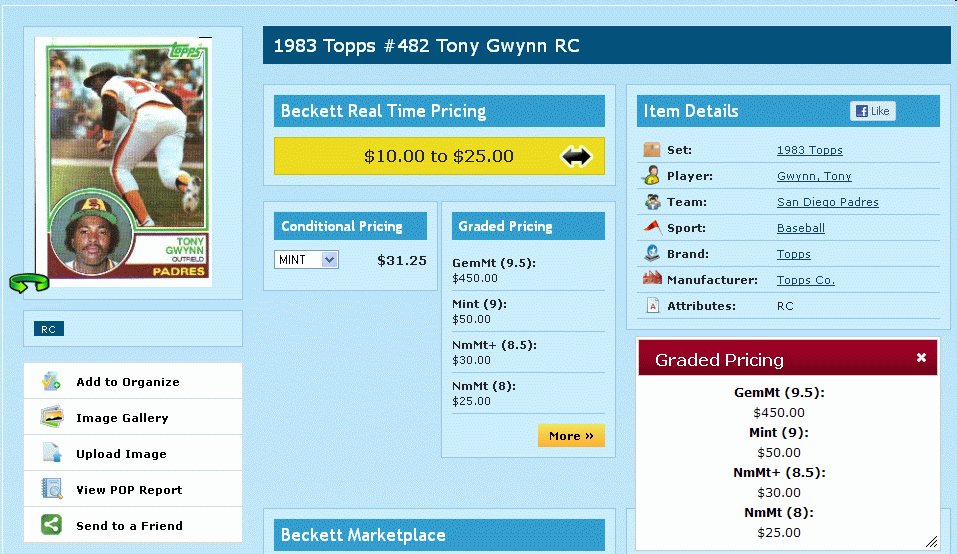The image size is (957, 554).
Task: Select View POP Report menu item
Action: point(133,489)
